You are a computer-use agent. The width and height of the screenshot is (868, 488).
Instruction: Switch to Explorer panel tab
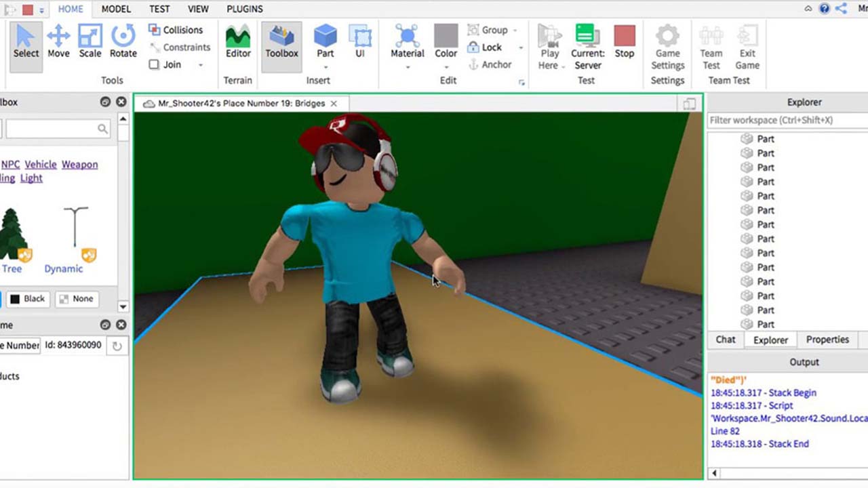tap(770, 340)
